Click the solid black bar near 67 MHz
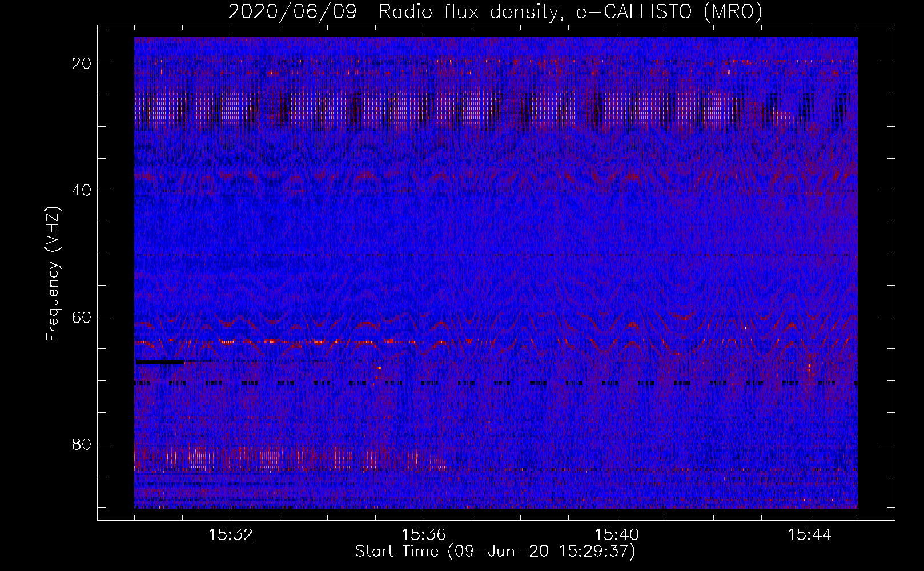 pos(160,361)
